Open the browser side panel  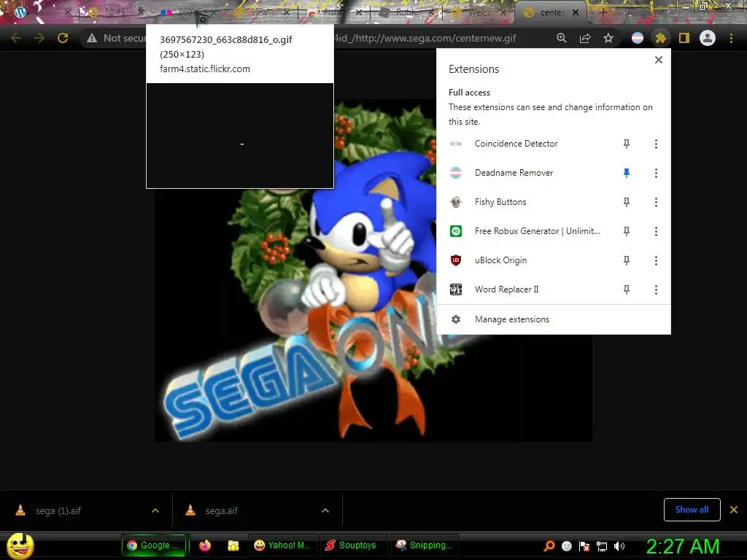[684, 38]
